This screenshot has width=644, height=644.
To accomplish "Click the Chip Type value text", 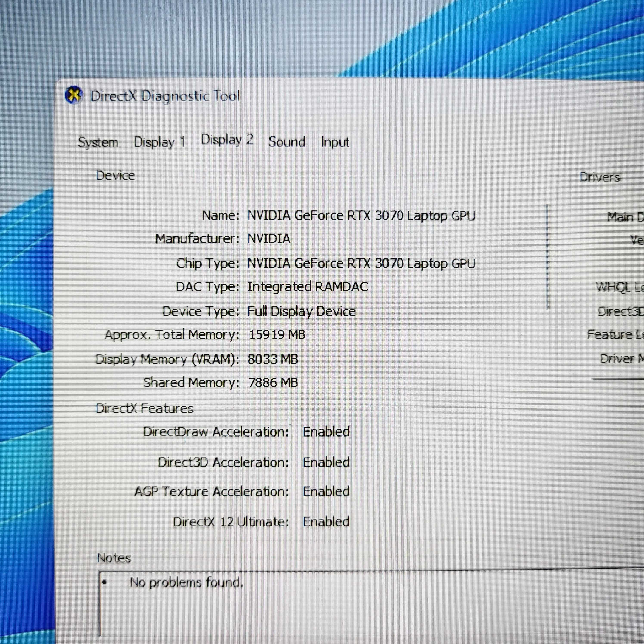I will point(361,263).
